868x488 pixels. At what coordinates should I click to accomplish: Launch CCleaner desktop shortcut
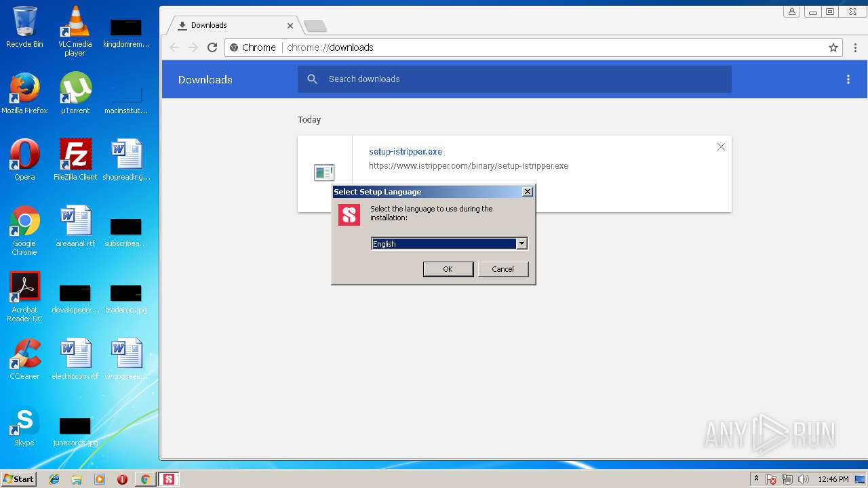click(x=24, y=359)
